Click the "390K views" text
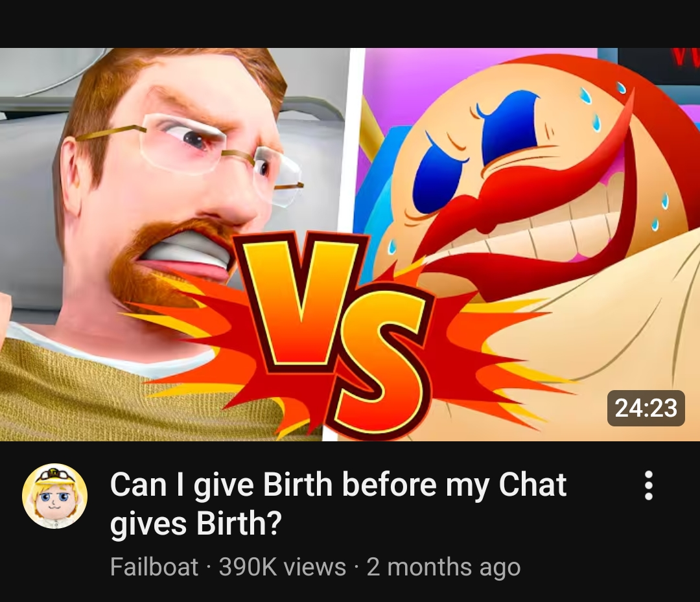Viewport: 700px width, 602px height. pyautogui.click(x=283, y=567)
